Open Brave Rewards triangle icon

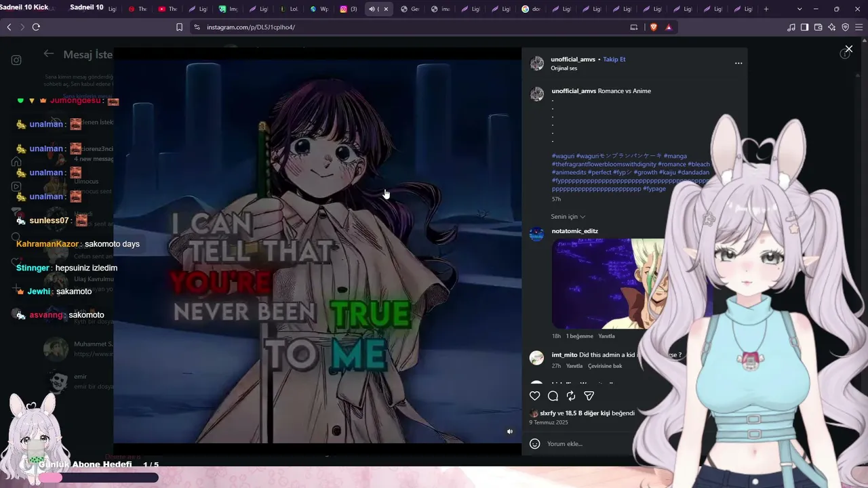(669, 27)
